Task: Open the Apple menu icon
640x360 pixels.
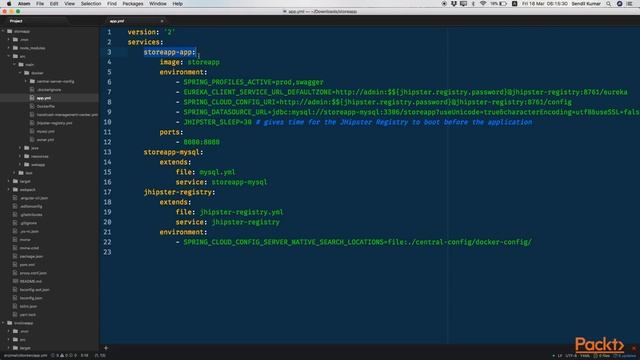Action: [x=9, y=4]
